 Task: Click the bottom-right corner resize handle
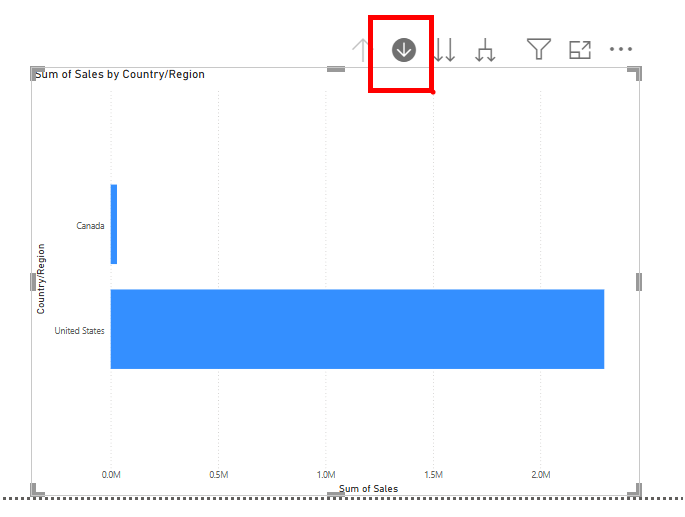pos(635,490)
